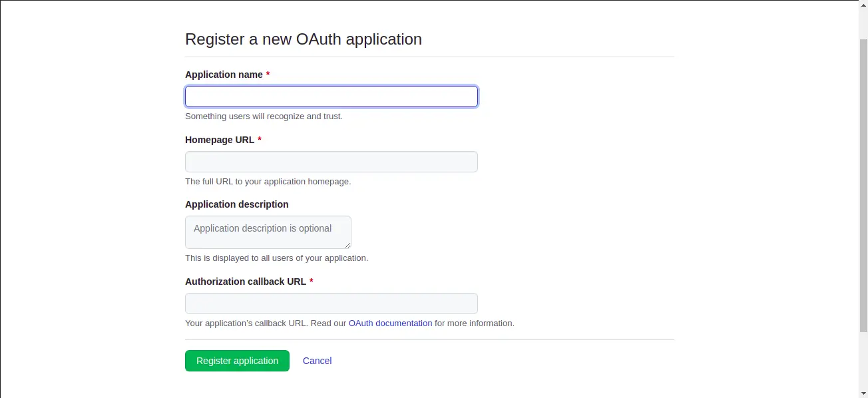Click the description textarea resize handle
Screen dimensions: 868x398
click(x=347, y=245)
